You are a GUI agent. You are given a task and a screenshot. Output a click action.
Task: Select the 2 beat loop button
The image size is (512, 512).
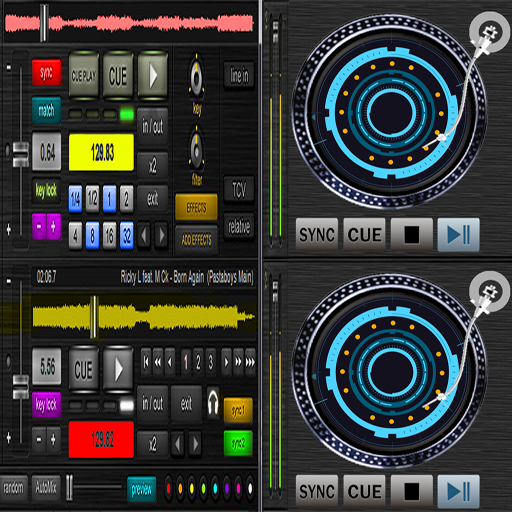tap(126, 199)
